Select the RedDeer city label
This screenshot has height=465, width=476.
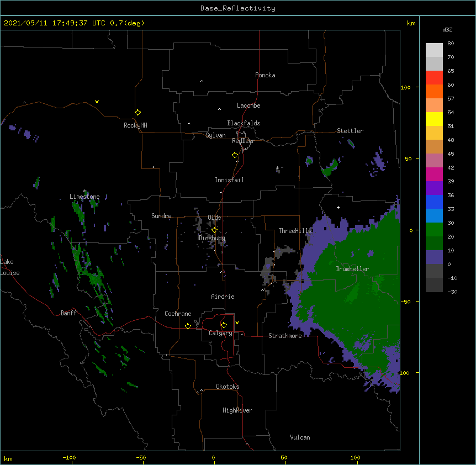pos(243,141)
